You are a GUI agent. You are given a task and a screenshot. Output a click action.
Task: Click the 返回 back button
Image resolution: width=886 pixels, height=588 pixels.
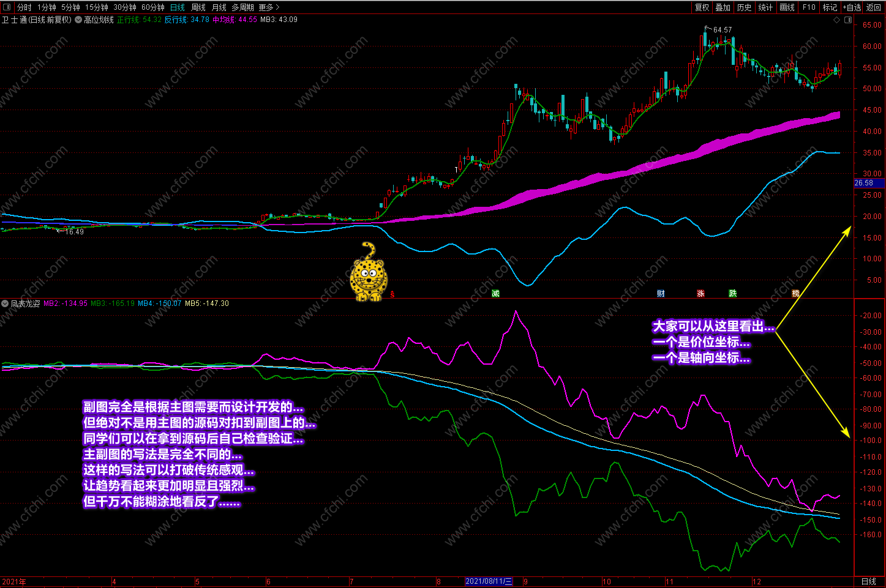[x=874, y=7]
